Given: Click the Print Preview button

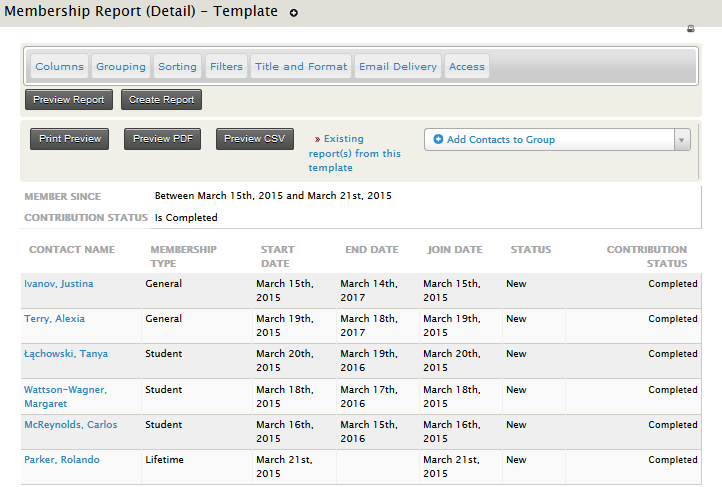Looking at the screenshot, I should [x=70, y=139].
